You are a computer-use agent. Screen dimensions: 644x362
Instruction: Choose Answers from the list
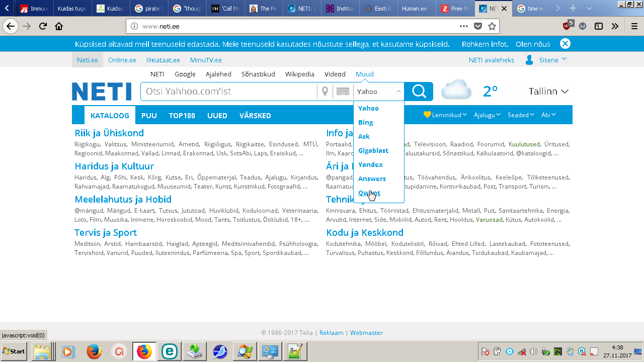(x=372, y=178)
